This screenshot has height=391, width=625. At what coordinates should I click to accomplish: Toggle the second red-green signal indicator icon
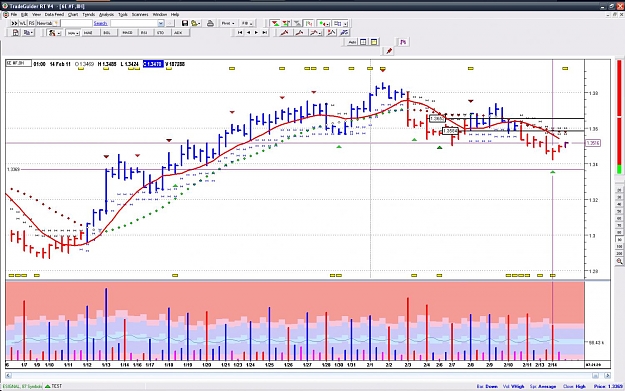pos(286,24)
